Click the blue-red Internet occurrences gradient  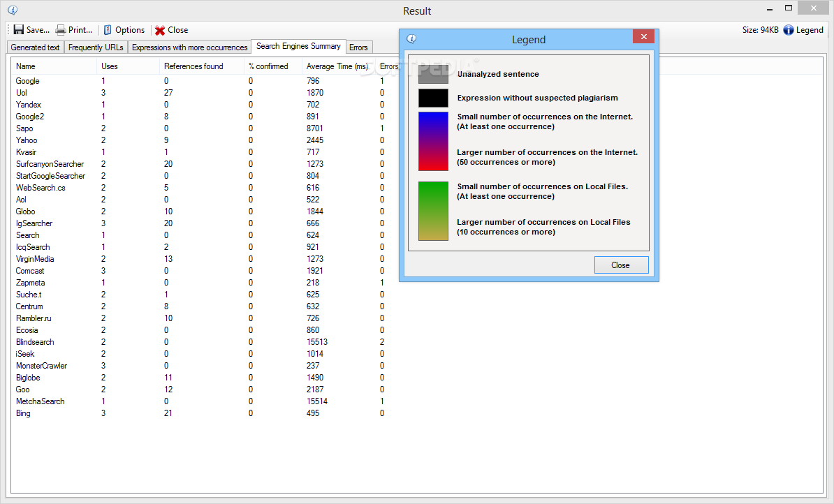coord(433,141)
